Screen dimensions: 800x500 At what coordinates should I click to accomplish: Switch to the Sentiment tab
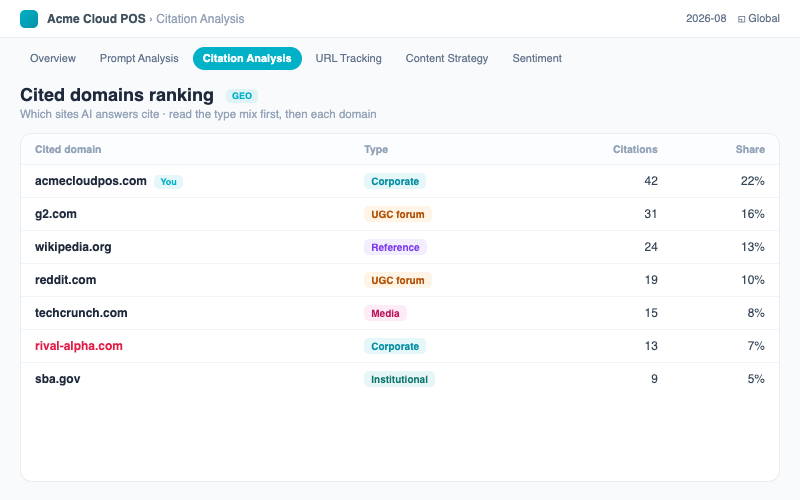[537, 58]
